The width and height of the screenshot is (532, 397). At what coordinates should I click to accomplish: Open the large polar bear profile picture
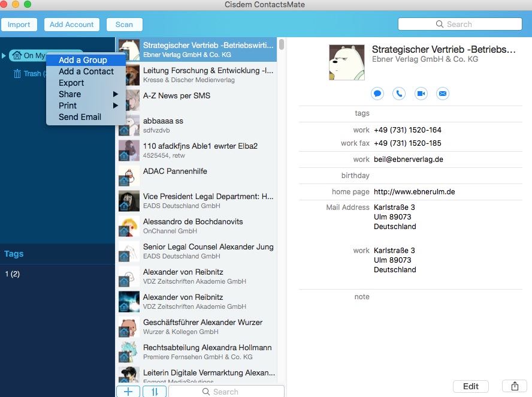coord(347,62)
